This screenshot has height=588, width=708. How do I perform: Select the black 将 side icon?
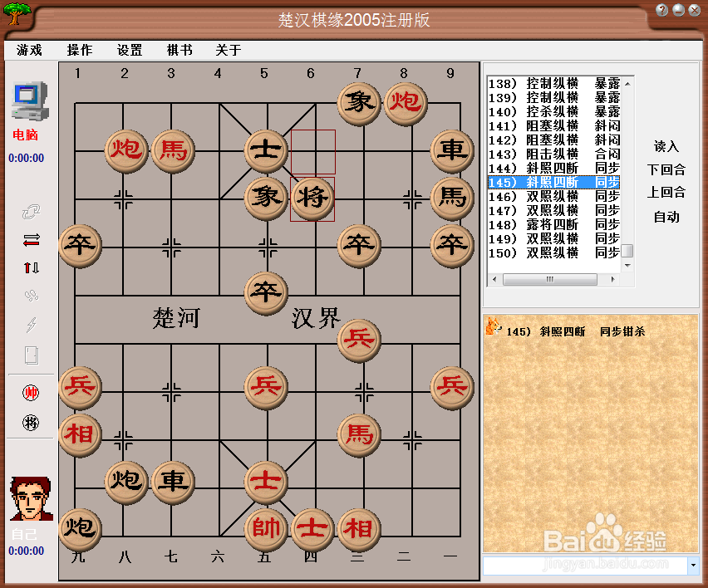(31, 423)
